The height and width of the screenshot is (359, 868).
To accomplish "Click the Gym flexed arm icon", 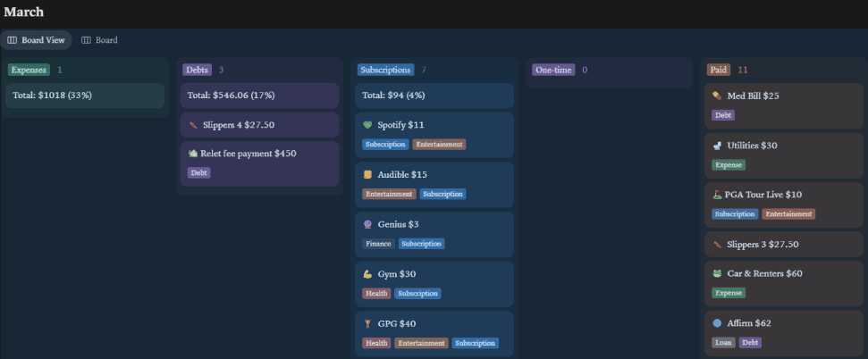I will (x=367, y=274).
